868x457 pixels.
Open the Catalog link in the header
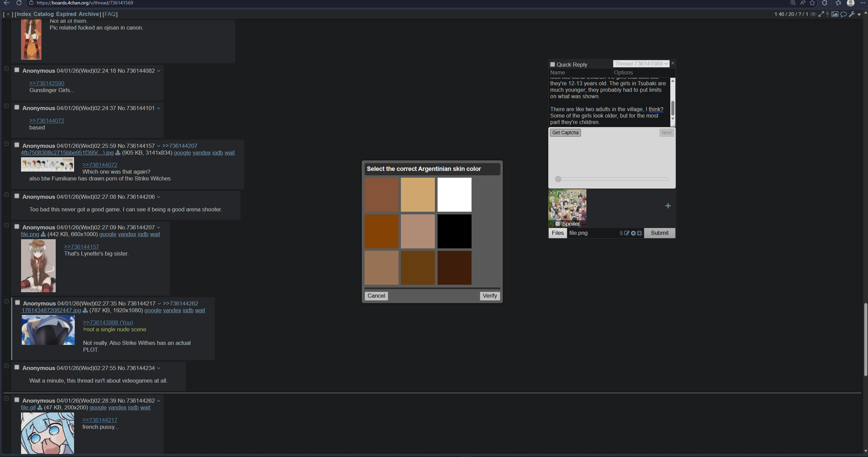(x=43, y=14)
